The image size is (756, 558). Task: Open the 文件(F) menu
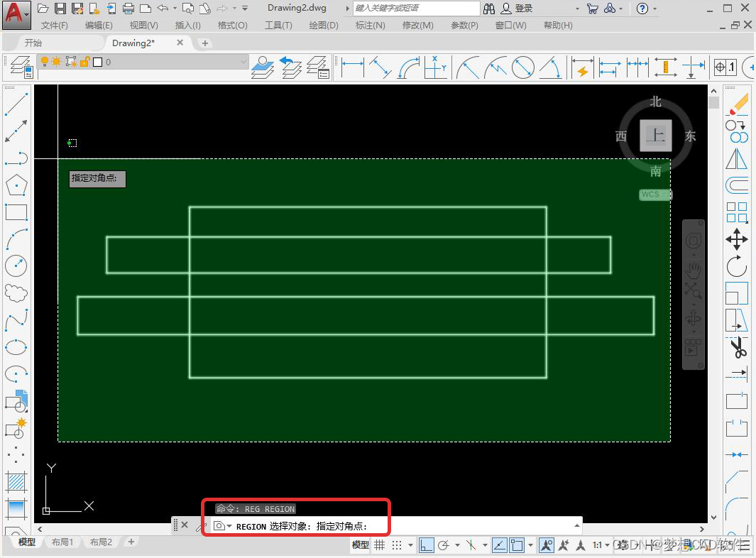[x=54, y=25]
